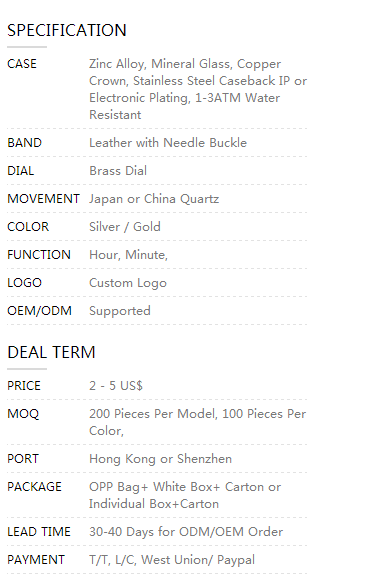Click the DEAL TERM heading
Screen dimensions: 368x582
point(51,352)
